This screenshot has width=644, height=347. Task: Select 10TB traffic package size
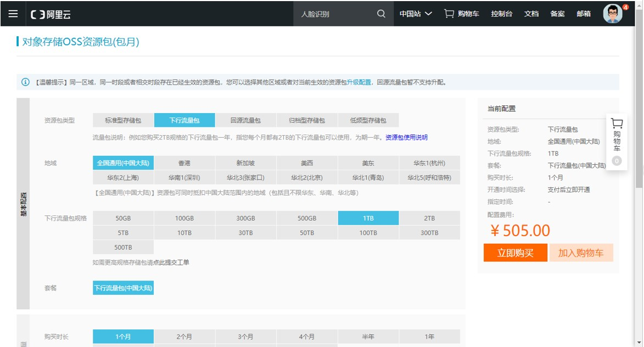coord(184,233)
